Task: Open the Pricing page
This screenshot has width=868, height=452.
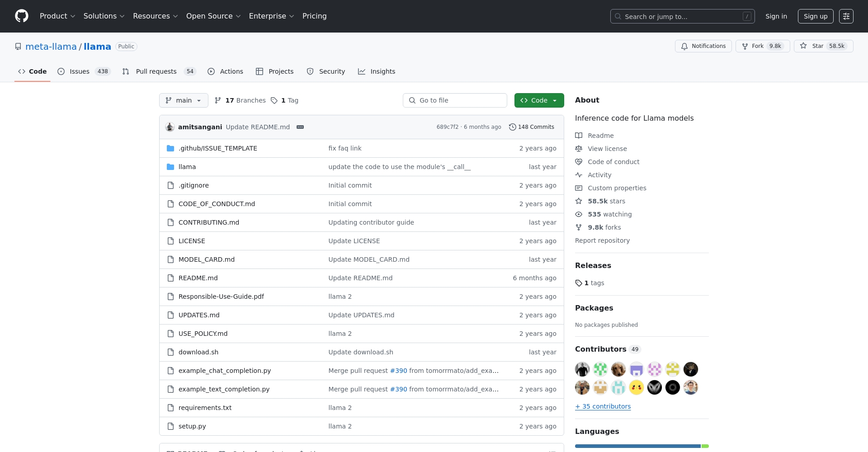Action: [315, 16]
